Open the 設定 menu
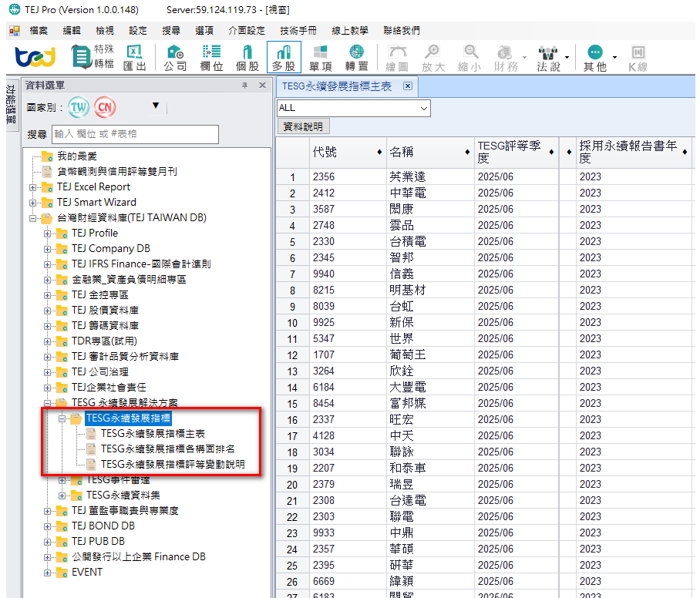 click(x=138, y=30)
